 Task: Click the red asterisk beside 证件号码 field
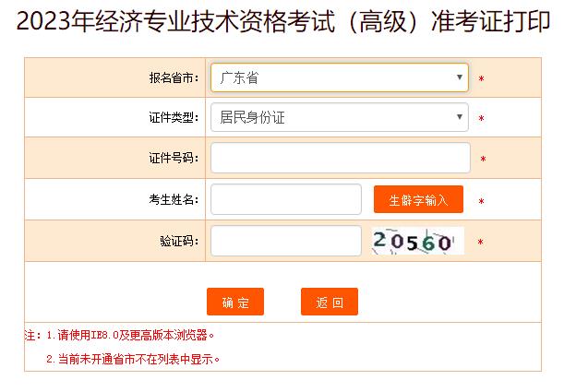coord(483,159)
